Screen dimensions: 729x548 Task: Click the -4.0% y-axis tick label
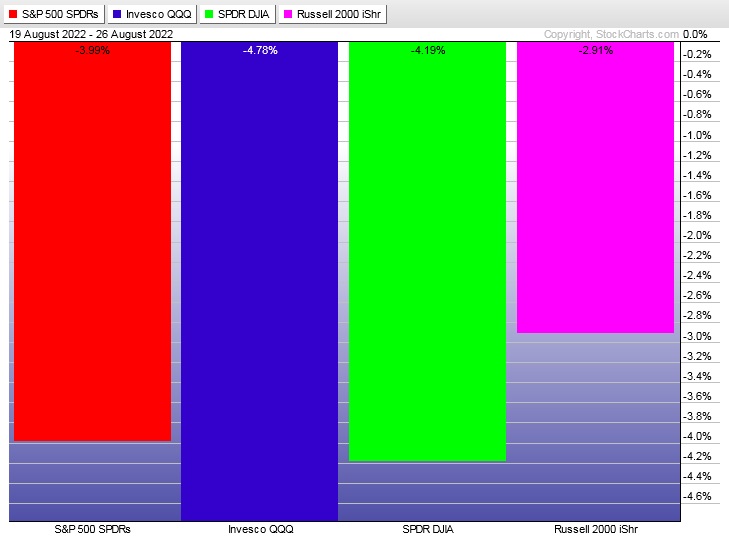click(x=697, y=436)
